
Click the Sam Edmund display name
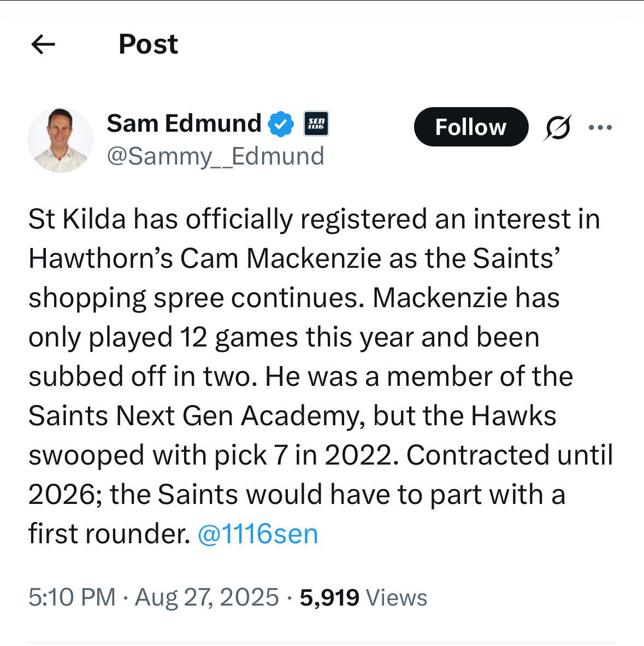point(184,124)
